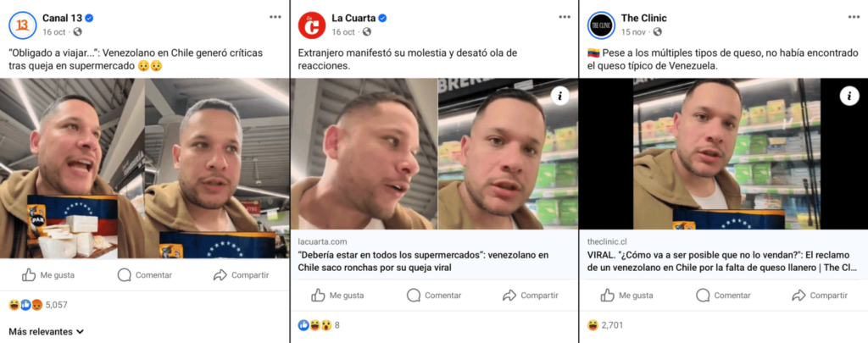The height and width of the screenshot is (343, 868).
Task: Open Canal 13 supermarket video thumbnail
Action: pos(144,169)
